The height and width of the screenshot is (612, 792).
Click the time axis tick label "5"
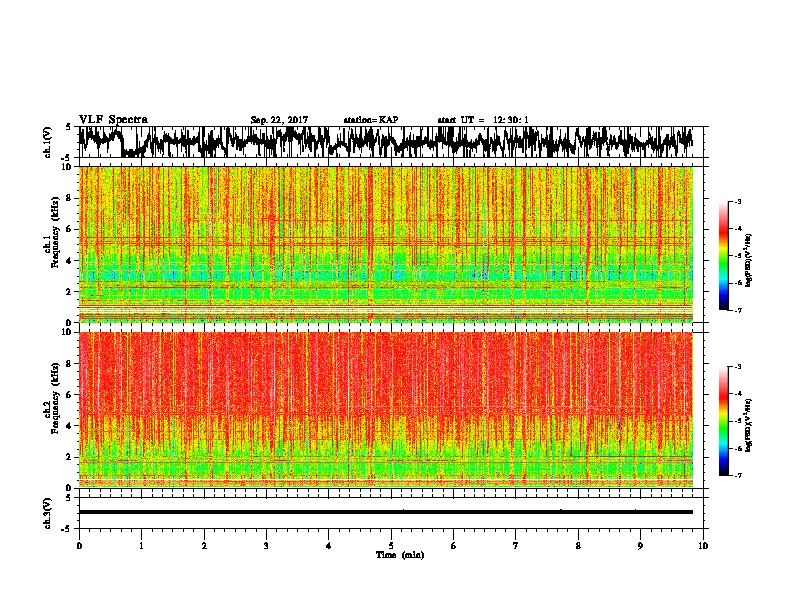(391, 546)
